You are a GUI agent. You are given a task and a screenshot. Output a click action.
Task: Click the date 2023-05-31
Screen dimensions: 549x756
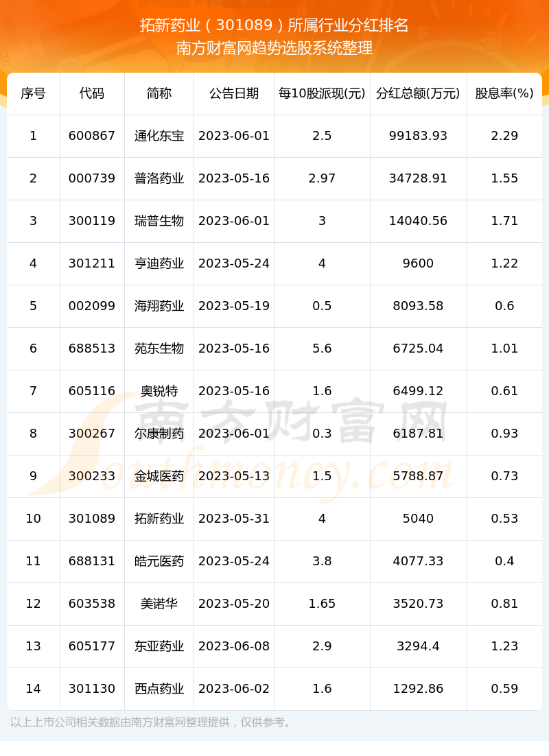[x=234, y=519]
